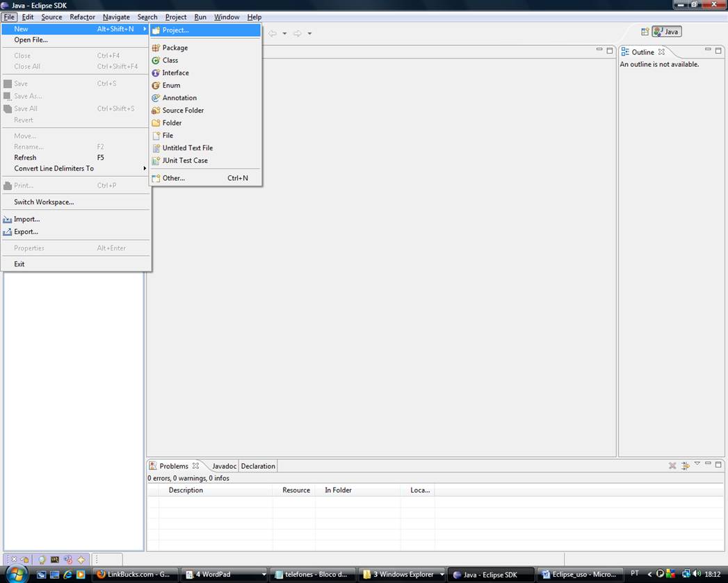Open the Help menu
This screenshot has width=728, height=583.
(x=254, y=17)
